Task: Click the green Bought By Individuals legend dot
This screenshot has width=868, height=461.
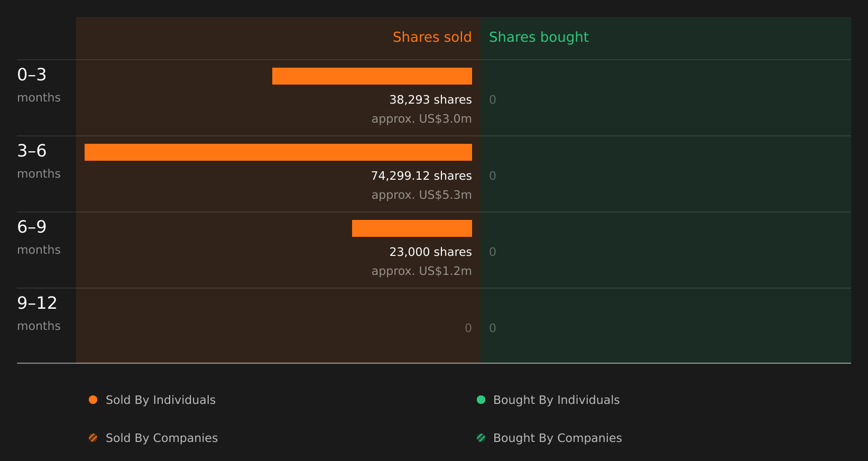Action: coord(481,400)
